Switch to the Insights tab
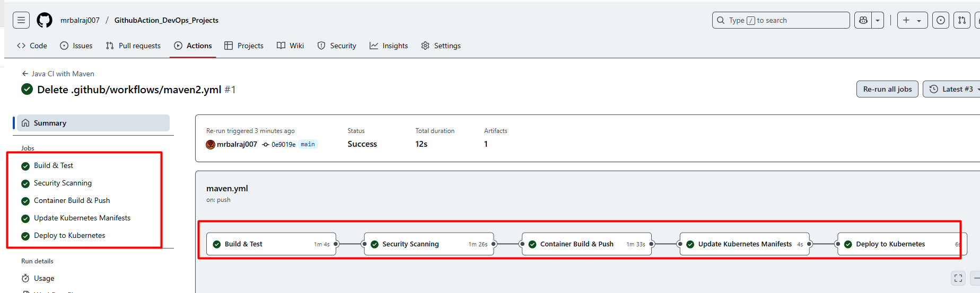This screenshot has width=980, height=293. click(389, 46)
